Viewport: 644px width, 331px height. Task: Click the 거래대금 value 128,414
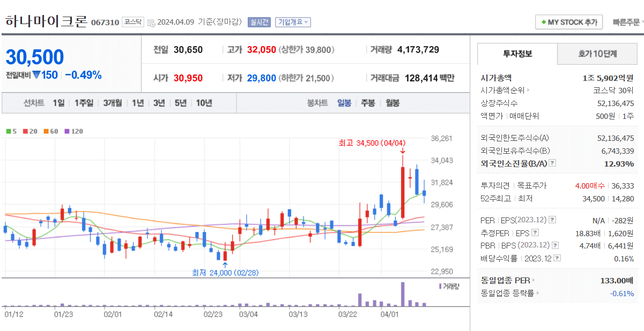coord(421,78)
